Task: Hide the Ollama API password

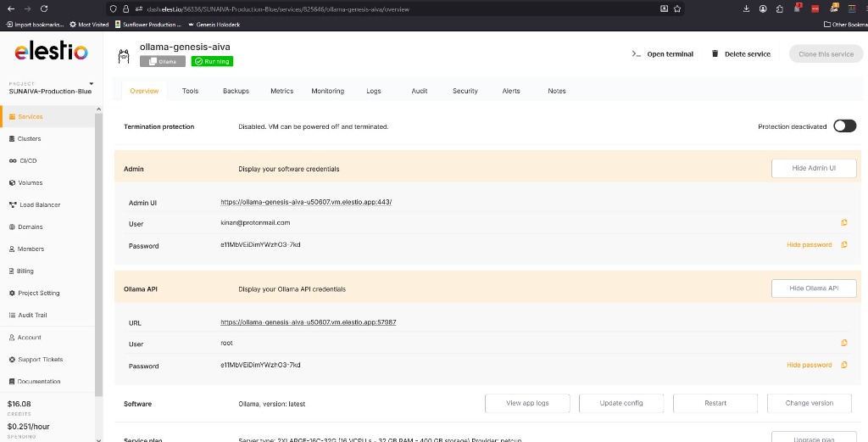Action: pos(809,366)
